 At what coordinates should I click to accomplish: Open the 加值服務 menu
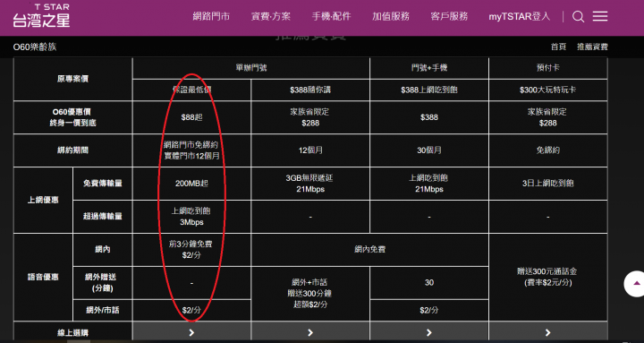pos(391,16)
